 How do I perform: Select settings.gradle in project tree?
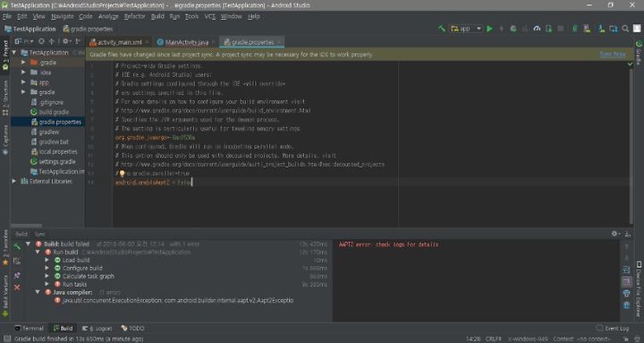tap(56, 161)
